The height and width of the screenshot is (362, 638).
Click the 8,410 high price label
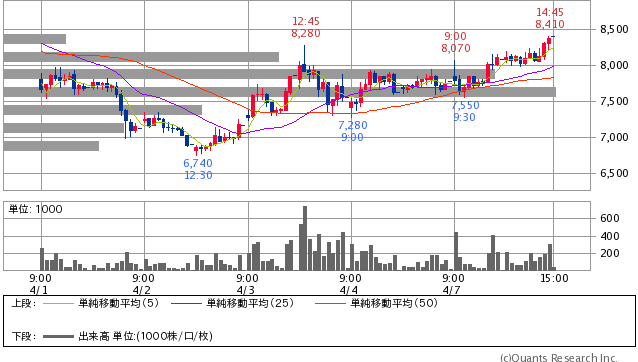(550, 24)
